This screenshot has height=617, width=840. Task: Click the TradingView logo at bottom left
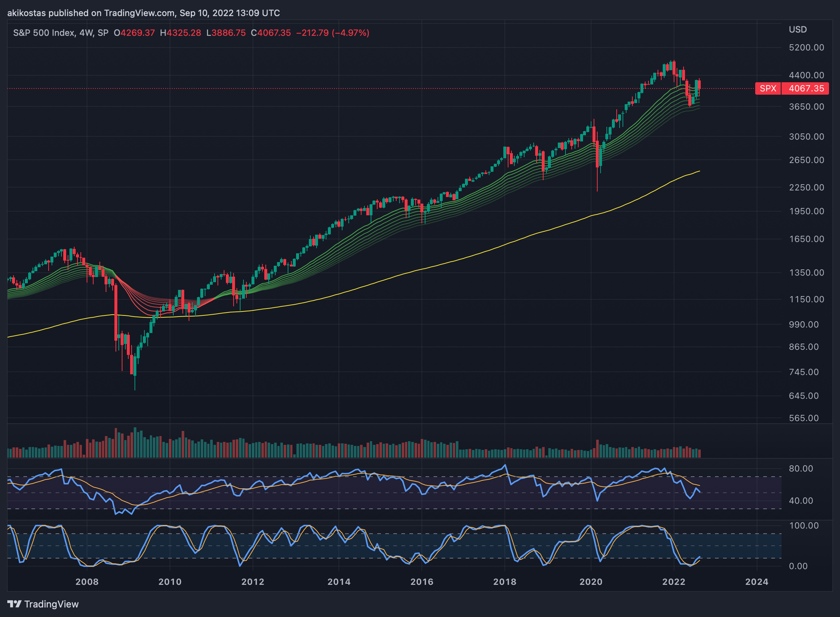point(43,604)
